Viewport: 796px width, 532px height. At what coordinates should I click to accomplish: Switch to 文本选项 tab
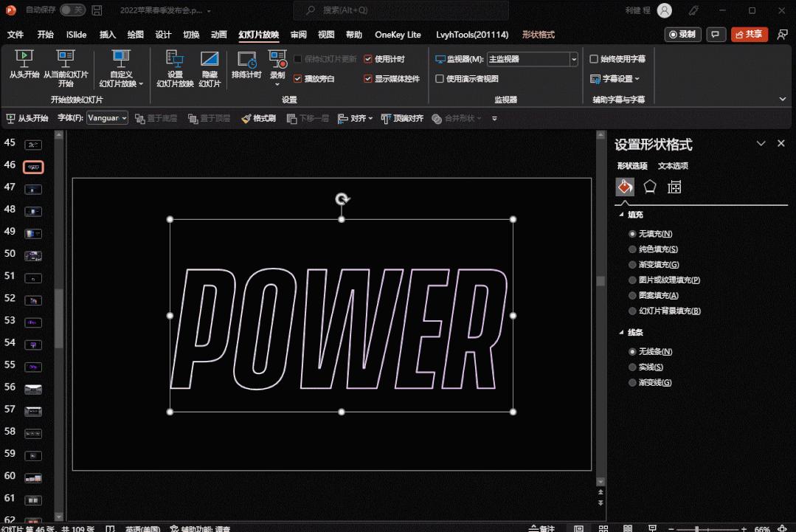(x=673, y=166)
